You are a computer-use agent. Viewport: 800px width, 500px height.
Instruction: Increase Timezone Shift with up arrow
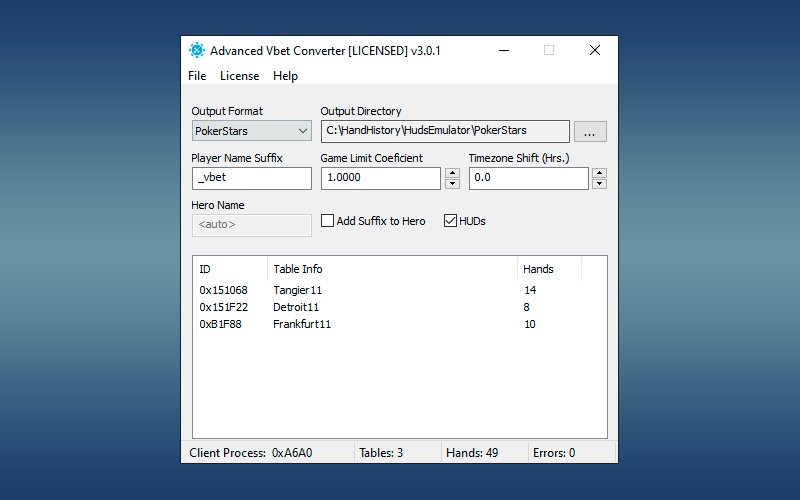tap(600, 173)
